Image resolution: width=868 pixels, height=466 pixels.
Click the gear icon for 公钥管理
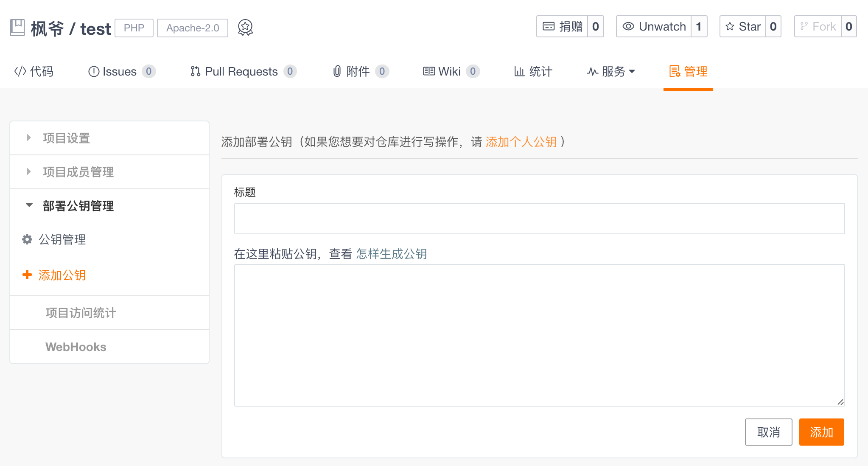[x=27, y=239]
